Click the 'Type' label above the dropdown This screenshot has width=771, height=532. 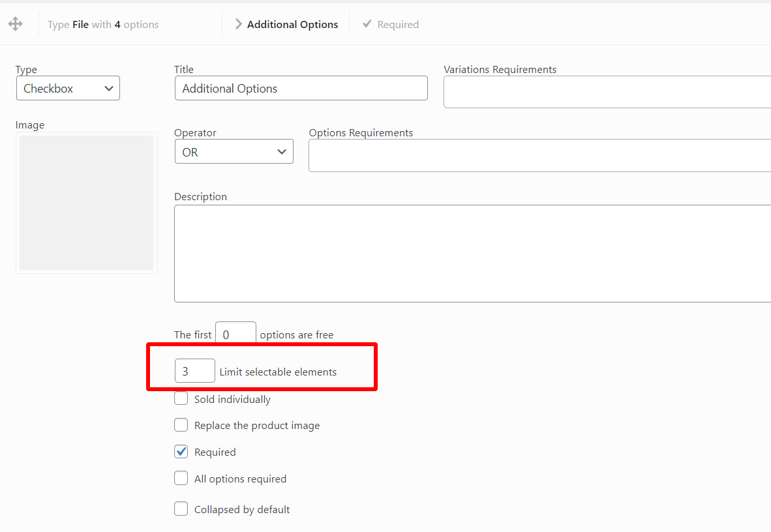(27, 70)
